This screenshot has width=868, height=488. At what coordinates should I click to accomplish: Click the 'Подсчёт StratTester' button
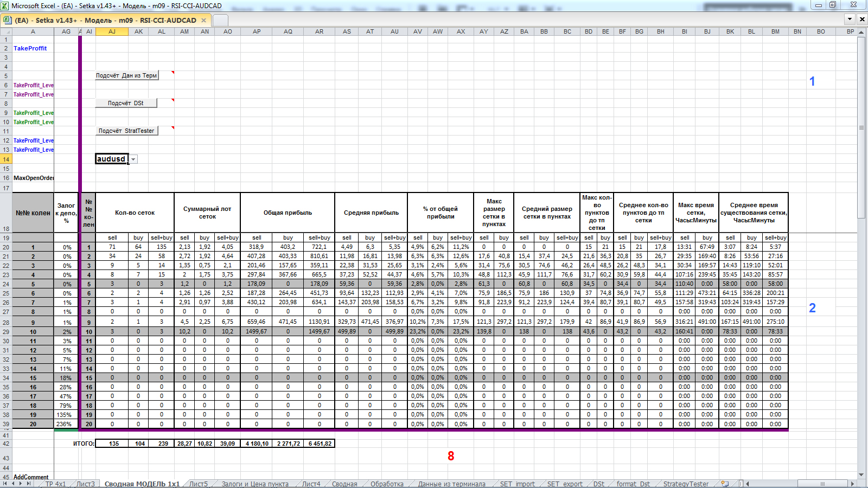[x=126, y=131]
